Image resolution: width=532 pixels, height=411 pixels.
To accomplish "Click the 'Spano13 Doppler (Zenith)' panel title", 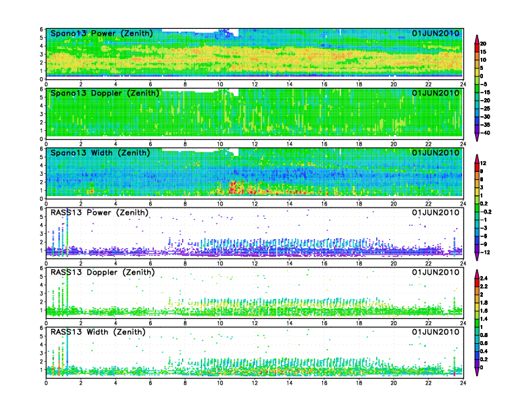I will (x=105, y=93).
